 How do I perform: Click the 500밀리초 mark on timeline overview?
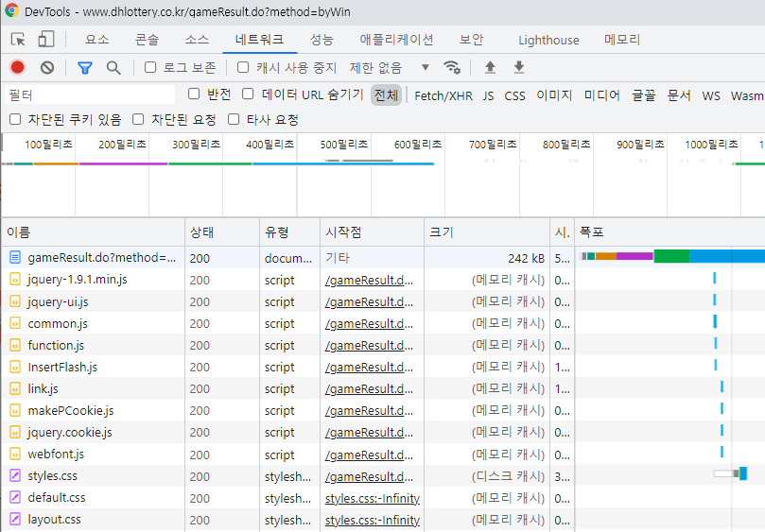pyautogui.click(x=343, y=145)
